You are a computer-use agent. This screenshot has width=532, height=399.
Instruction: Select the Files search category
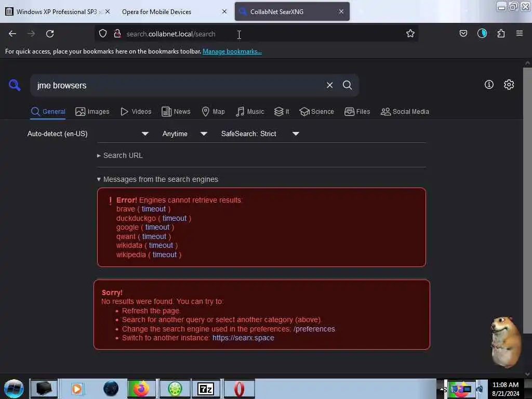click(357, 111)
